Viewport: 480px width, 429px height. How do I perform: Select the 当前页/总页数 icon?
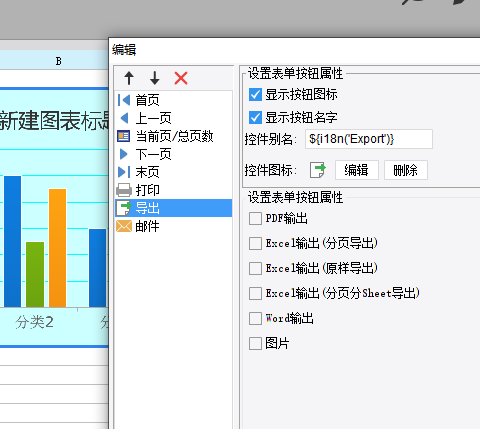coord(124,136)
